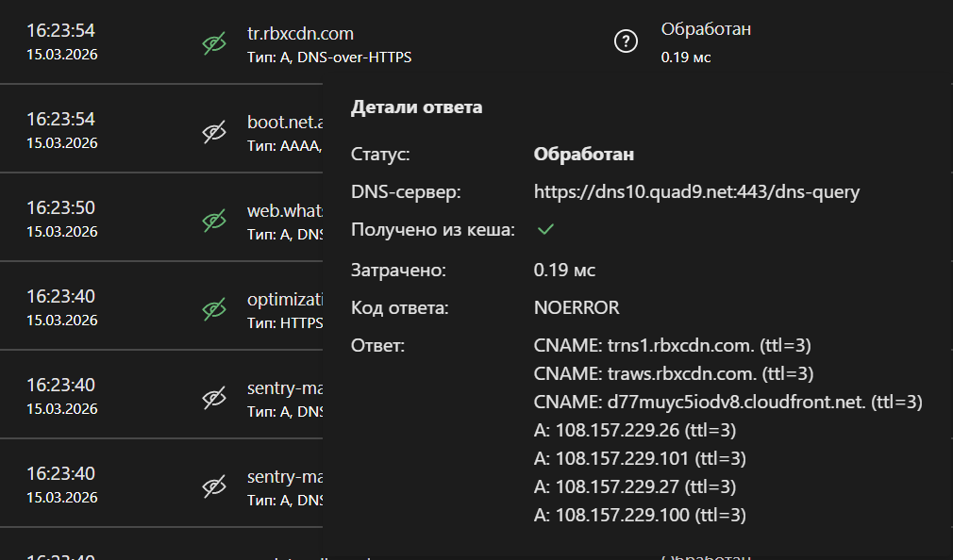The width and height of the screenshot is (953, 560).
Task: Click the eye icon in upper sentry-ma row
Action: tap(215, 398)
